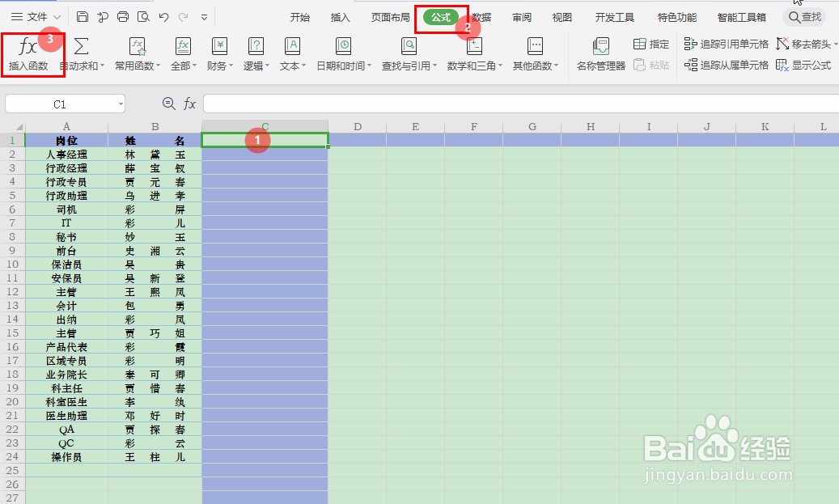Click the Save icon in quick toolbar
Viewport: 839px width, 504px height.
click(x=83, y=17)
